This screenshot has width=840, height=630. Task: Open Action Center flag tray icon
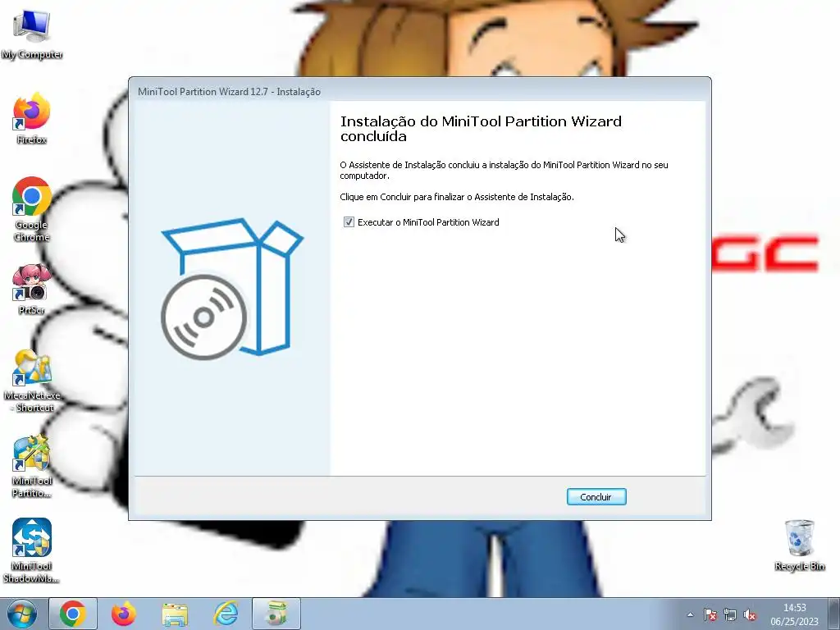[710, 614]
